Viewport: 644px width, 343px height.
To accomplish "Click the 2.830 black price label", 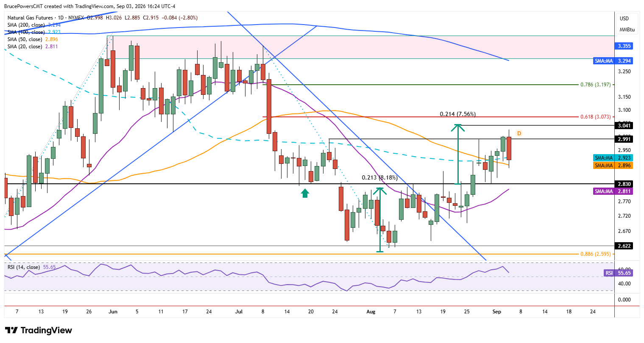I will click(x=624, y=184).
